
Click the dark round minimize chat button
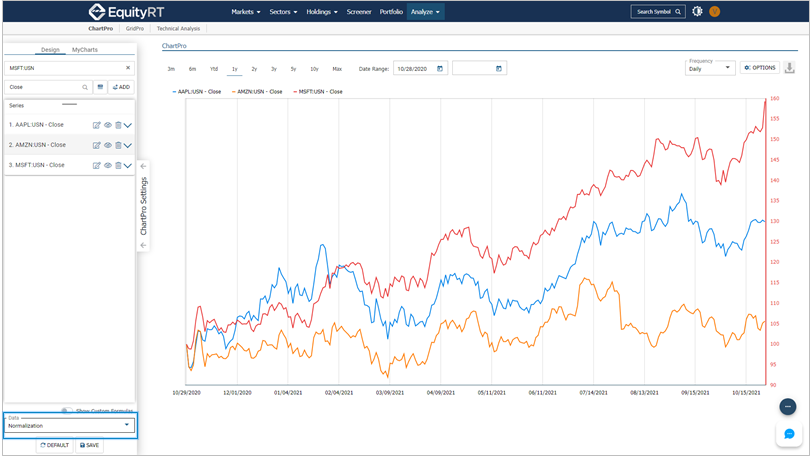(788, 406)
